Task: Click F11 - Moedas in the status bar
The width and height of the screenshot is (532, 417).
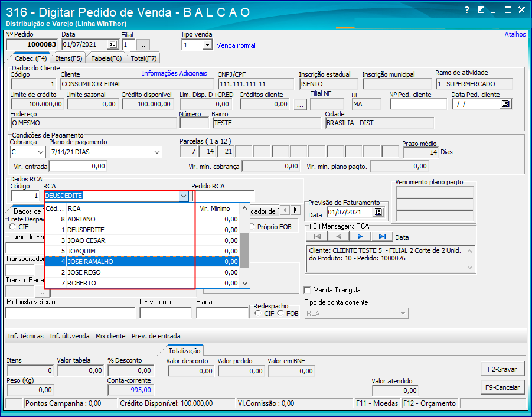Action: pyautogui.click(x=377, y=403)
